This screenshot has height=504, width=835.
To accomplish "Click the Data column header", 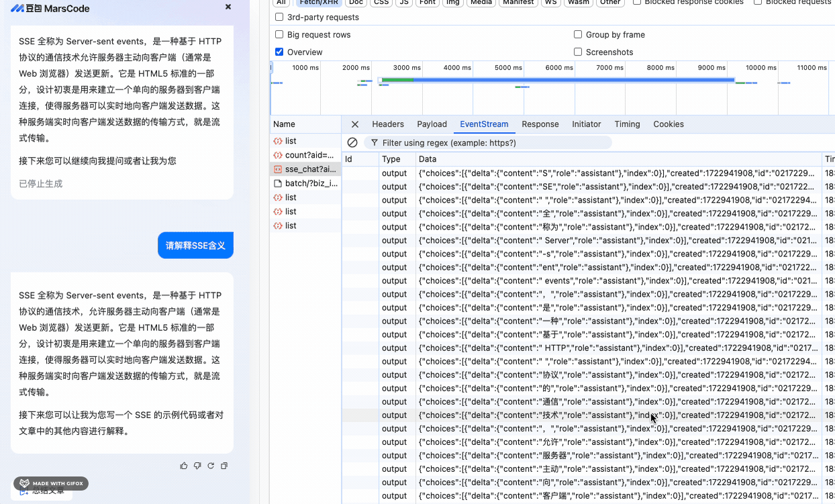I will tap(618, 159).
